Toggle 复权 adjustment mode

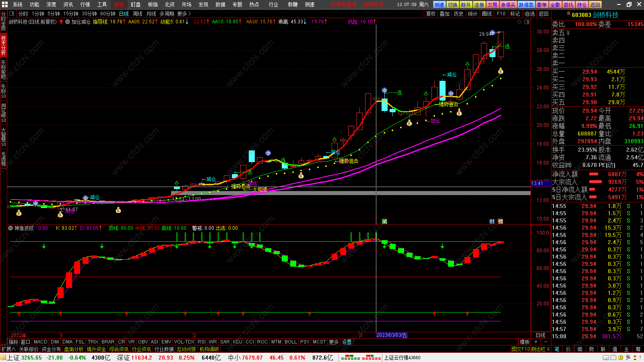431,14
